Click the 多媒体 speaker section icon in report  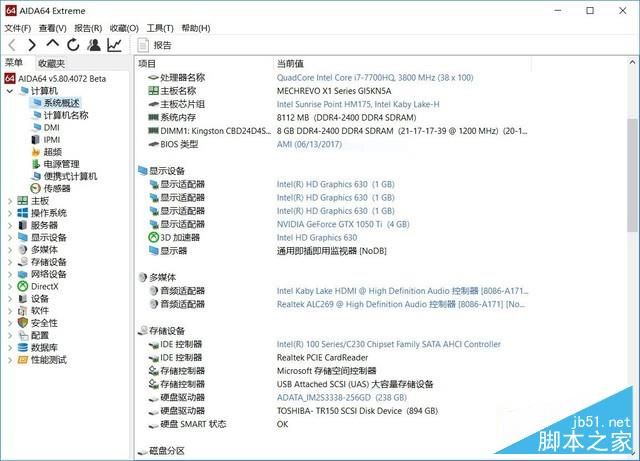click(x=142, y=277)
